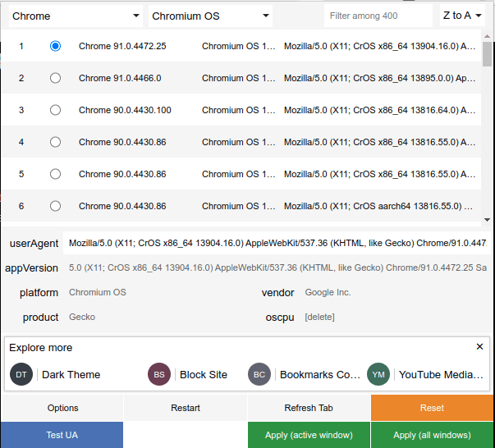Screen dimensions: 495x448
Task: Open the Z to A sort dropdown
Action: [462, 15]
